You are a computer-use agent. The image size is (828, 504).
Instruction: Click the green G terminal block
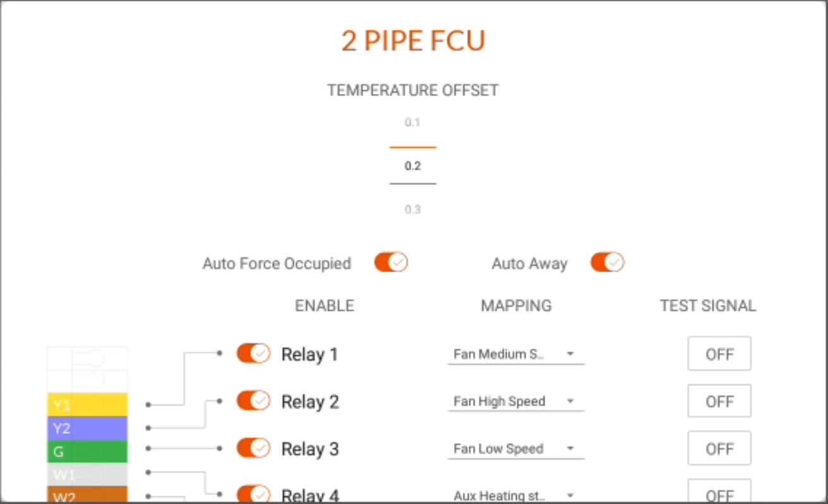pos(87,452)
